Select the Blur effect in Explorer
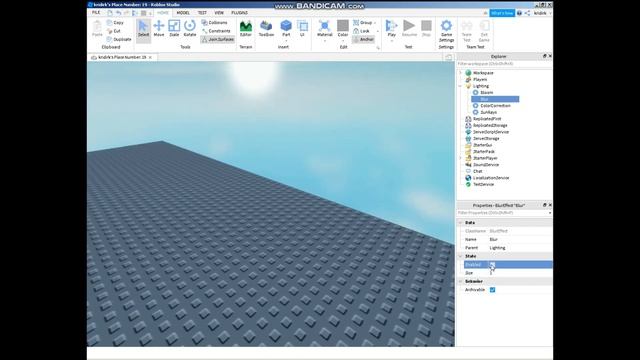640x360 pixels. point(495,99)
